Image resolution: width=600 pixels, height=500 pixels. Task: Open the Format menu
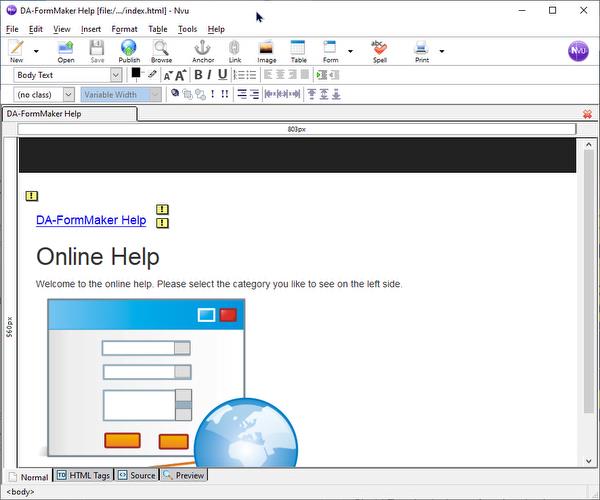(x=124, y=29)
